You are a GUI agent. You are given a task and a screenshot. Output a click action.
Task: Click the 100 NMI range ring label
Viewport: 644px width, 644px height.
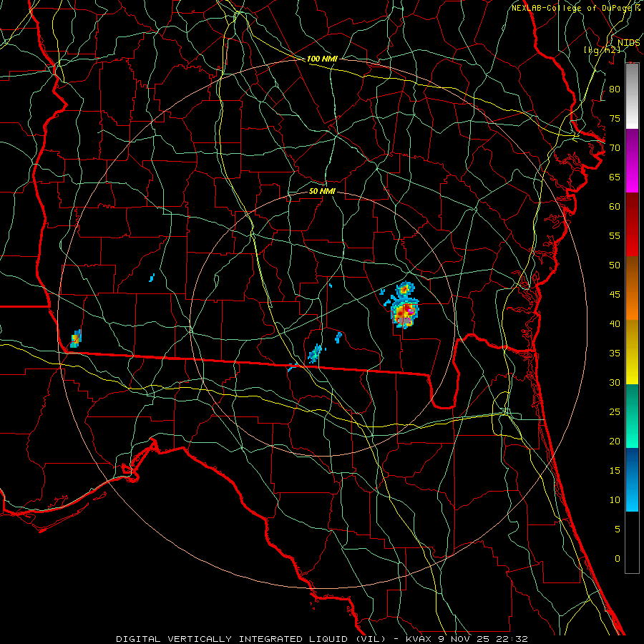pyautogui.click(x=322, y=59)
